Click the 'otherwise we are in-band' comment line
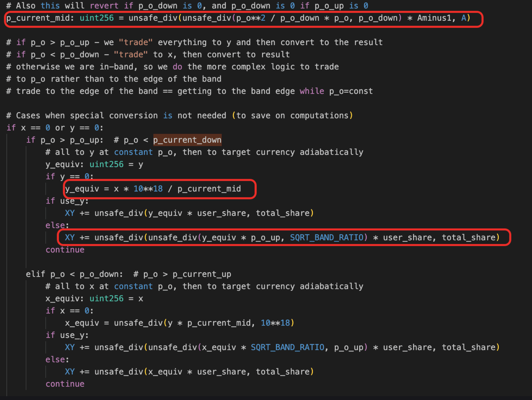532x400 pixels. (x=172, y=67)
